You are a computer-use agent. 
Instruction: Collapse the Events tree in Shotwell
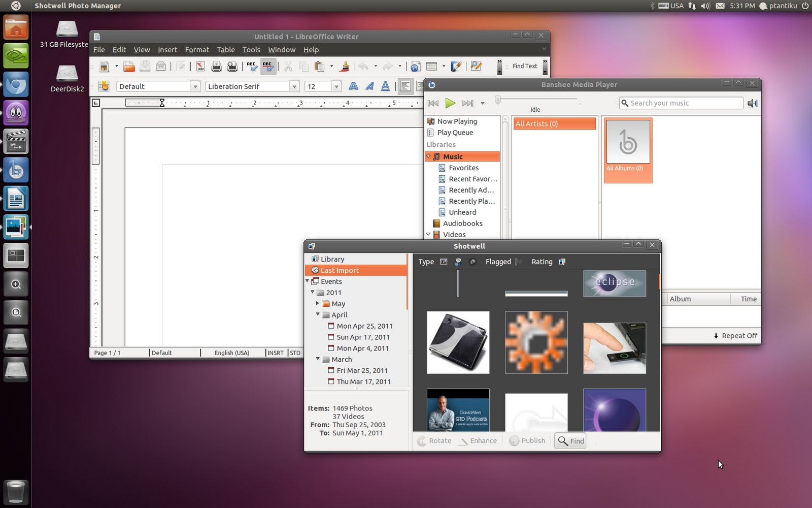[x=308, y=281]
